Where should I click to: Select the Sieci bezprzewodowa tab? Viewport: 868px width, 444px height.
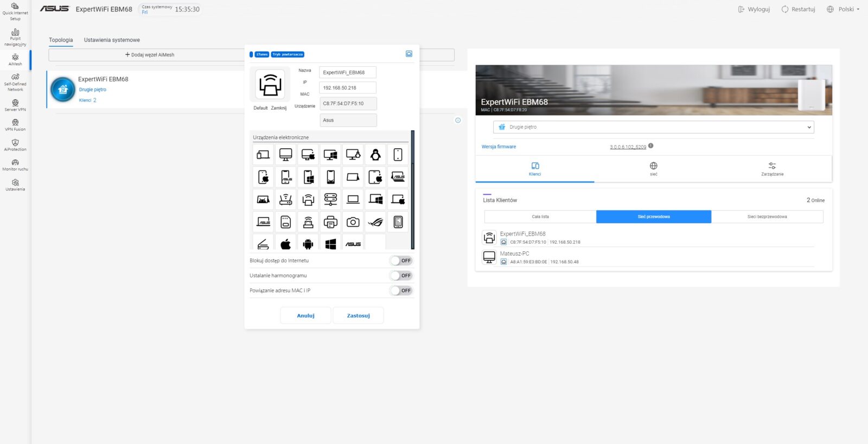click(767, 217)
